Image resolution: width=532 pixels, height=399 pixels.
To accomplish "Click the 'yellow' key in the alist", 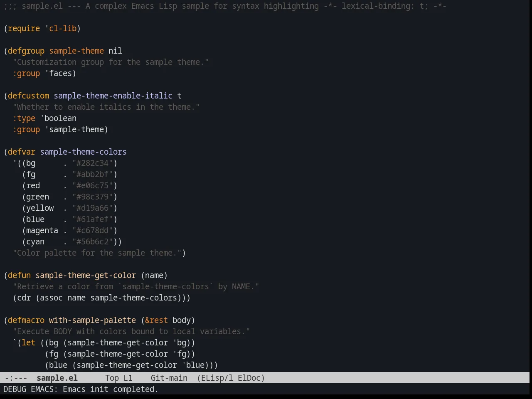I will click(x=40, y=208).
